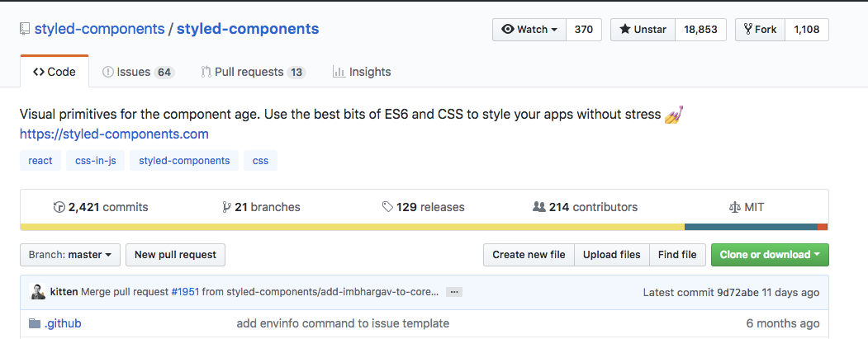868x339 pixels.
Task: View the 1,108 forks count
Action: 807,30
